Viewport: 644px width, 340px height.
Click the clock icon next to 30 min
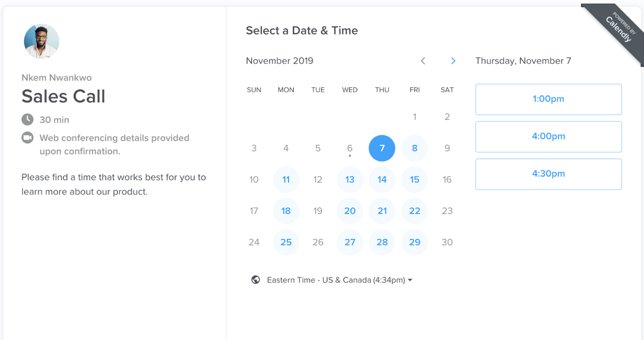point(28,119)
